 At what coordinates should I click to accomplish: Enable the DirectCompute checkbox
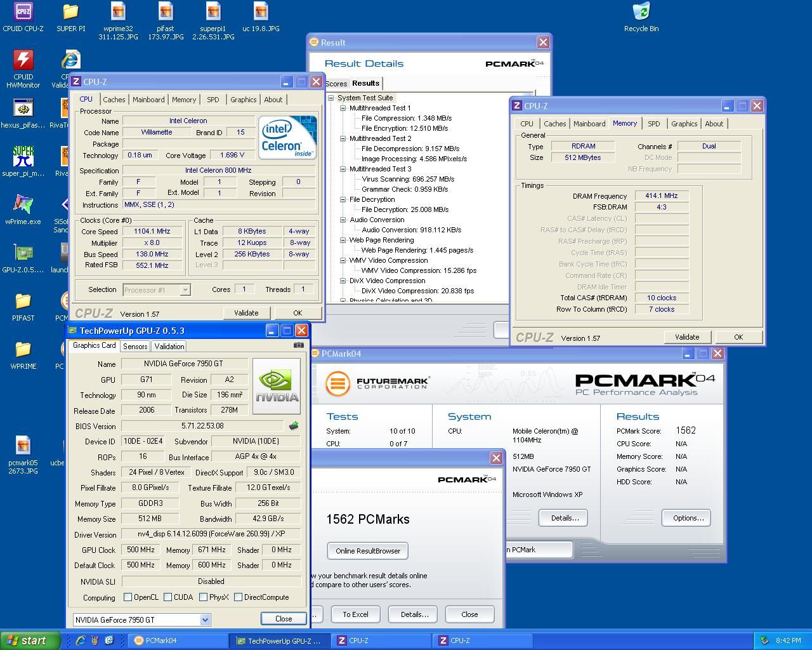pyautogui.click(x=238, y=597)
